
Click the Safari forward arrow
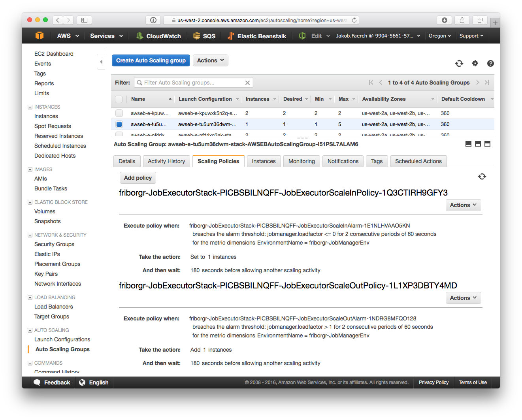(x=68, y=20)
